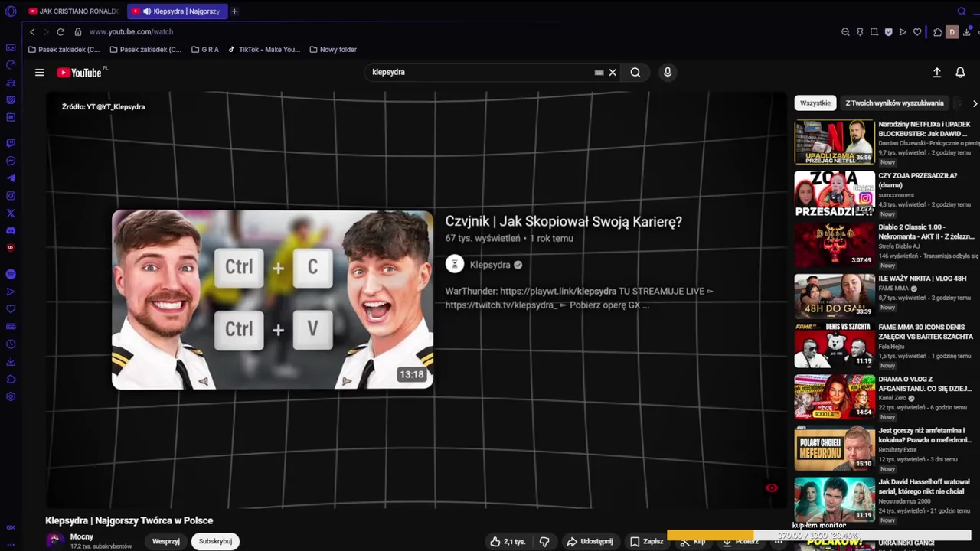Viewport: 980px width, 551px height.
Task: Open Twitch in the Opera sidebar
Action: (11, 143)
